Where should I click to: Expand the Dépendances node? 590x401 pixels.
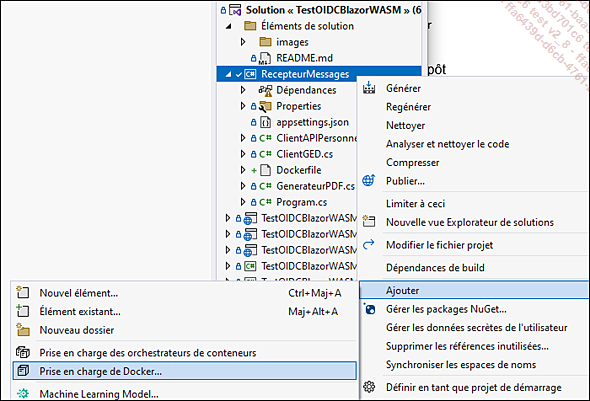coord(243,90)
